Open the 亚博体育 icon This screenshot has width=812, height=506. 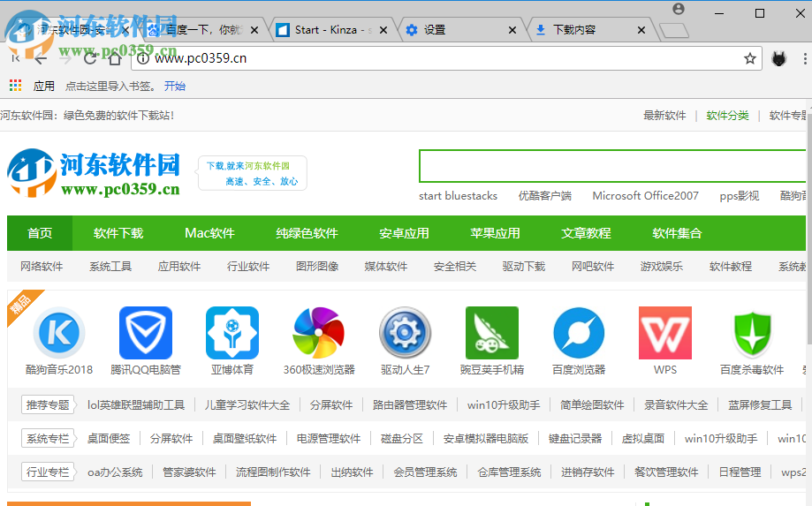[x=232, y=333]
